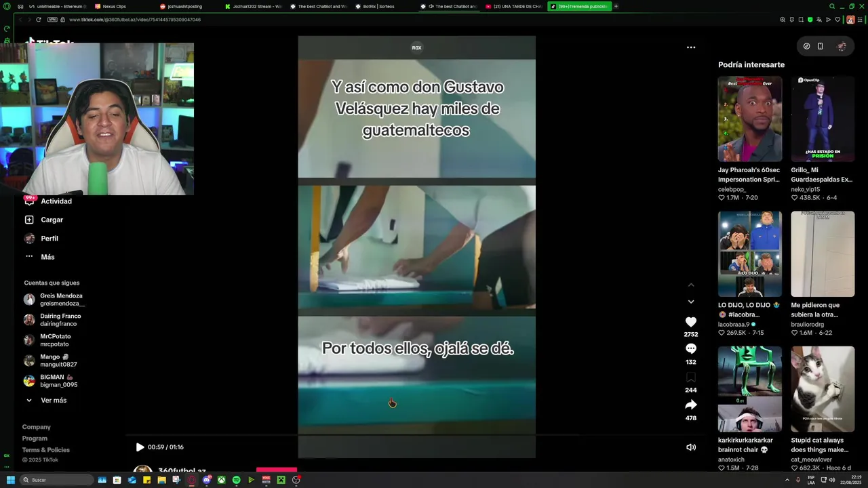Open Cargar upload page
The width and height of the screenshot is (868, 488).
[52, 220]
